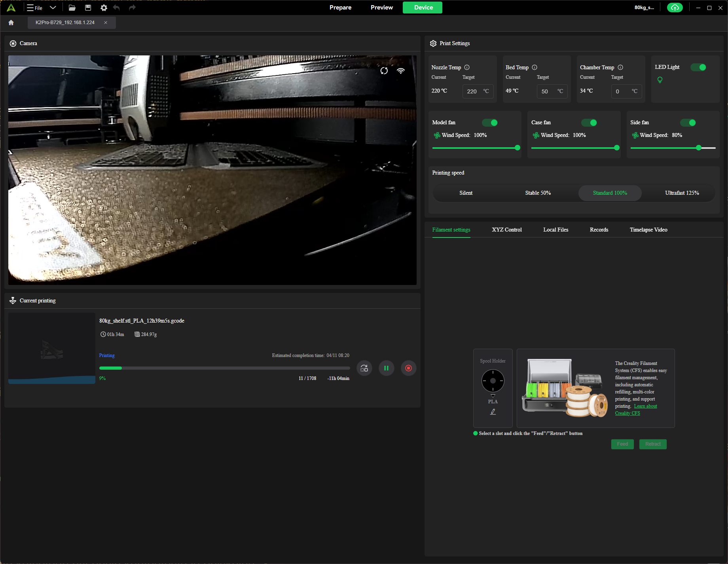Open the settings gear in top toolbar
Screen dimensions: 728x564
click(104, 8)
